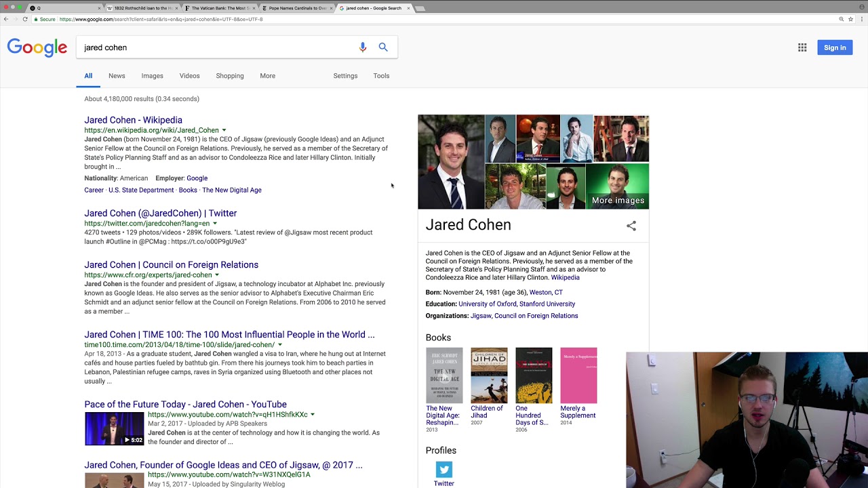
Task: Click the Google logo
Action: (37, 47)
